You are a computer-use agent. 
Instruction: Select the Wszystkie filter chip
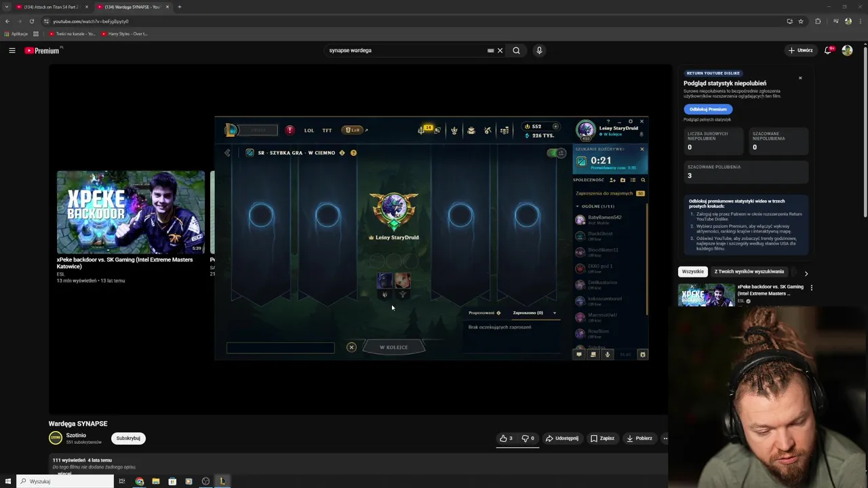[x=693, y=272]
